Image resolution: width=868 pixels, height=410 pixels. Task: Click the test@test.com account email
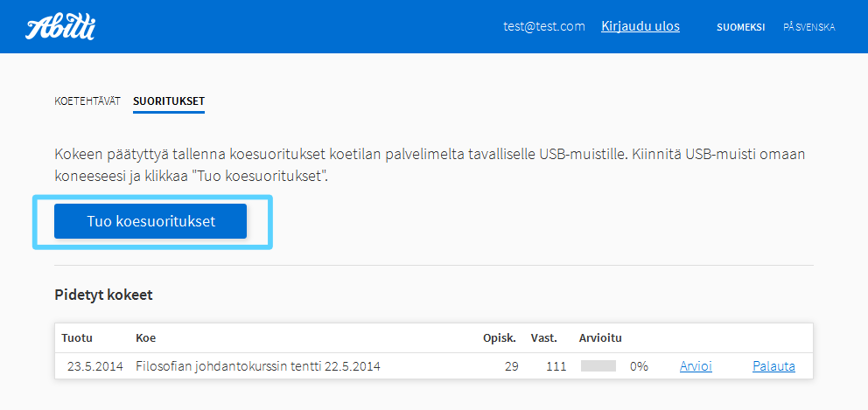(x=543, y=26)
